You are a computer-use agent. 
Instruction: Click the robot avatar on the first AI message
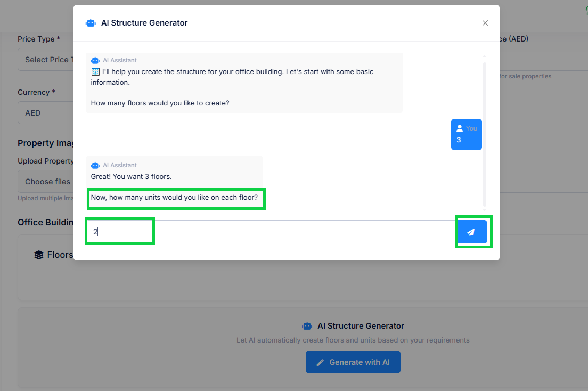(95, 61)
